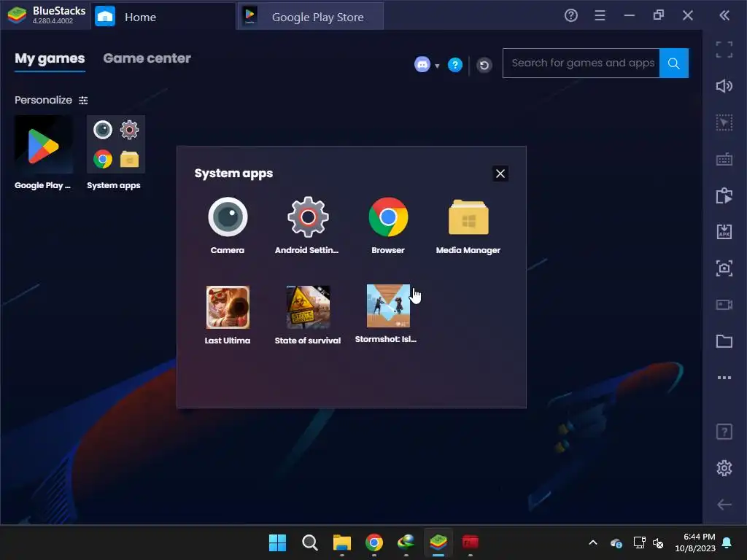Click the muted volume tray icon
Viewport: 747px width, 560px height.
(x=658, y=542)
